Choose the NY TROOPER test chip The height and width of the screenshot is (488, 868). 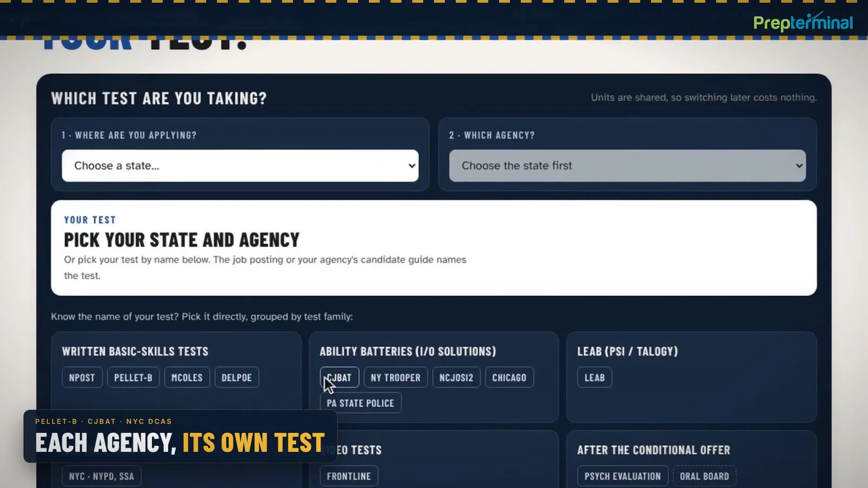395,377
